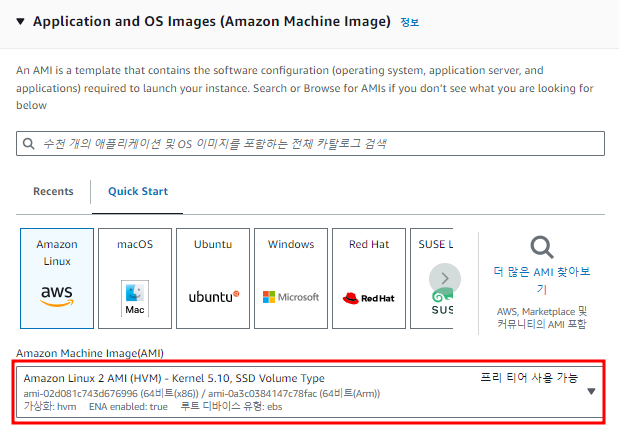Select the Ubuntu AMI card
The width and height of the screenshot is (619, 433).
pos(213,278)
